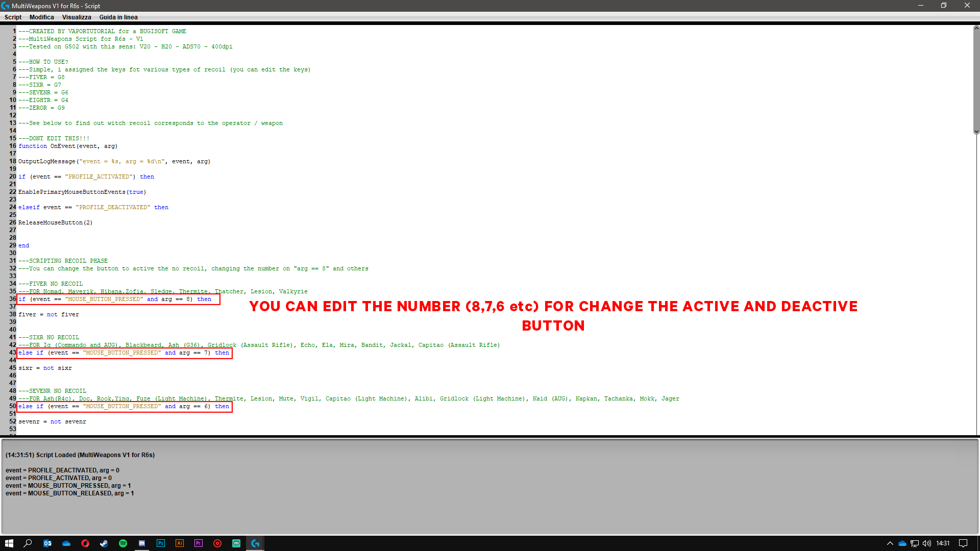Click the Logitech G Hub taskbar icon
The width and height of the screenshot is (980, 551).
click(x=255, y=543)
